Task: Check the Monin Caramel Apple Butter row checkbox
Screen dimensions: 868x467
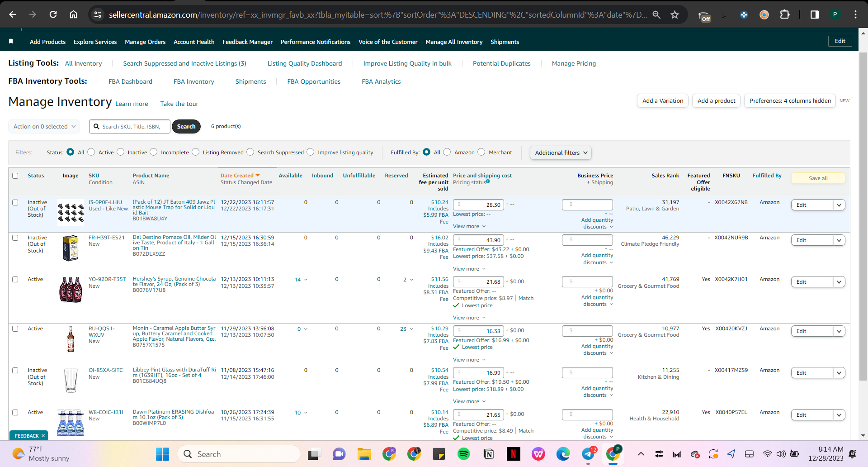Action: point(15,329)
